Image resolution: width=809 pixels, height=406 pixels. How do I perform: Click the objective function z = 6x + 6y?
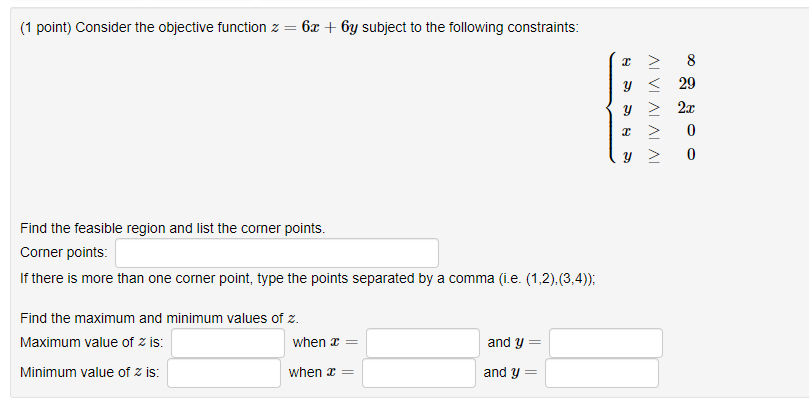[314, 27]
